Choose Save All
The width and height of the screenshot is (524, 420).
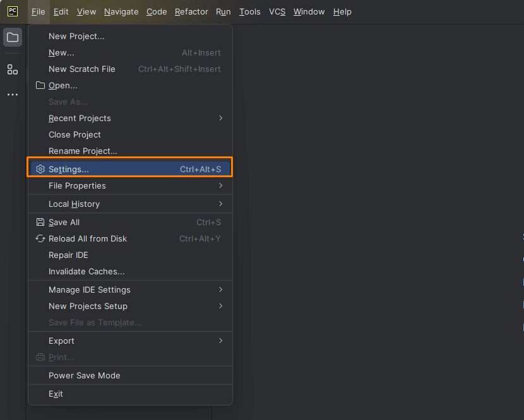tap(130, 223)
